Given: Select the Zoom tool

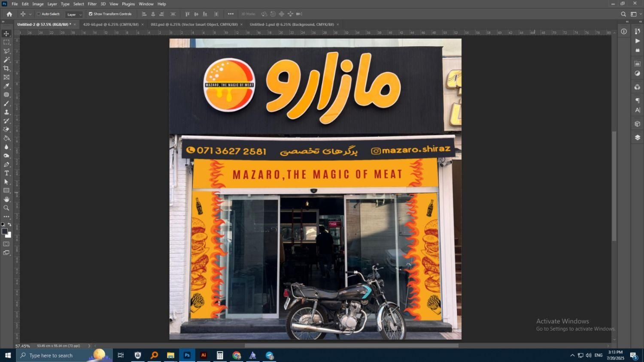Looking at the screenshot, I should pyautogui.click(x=6, y=208).
